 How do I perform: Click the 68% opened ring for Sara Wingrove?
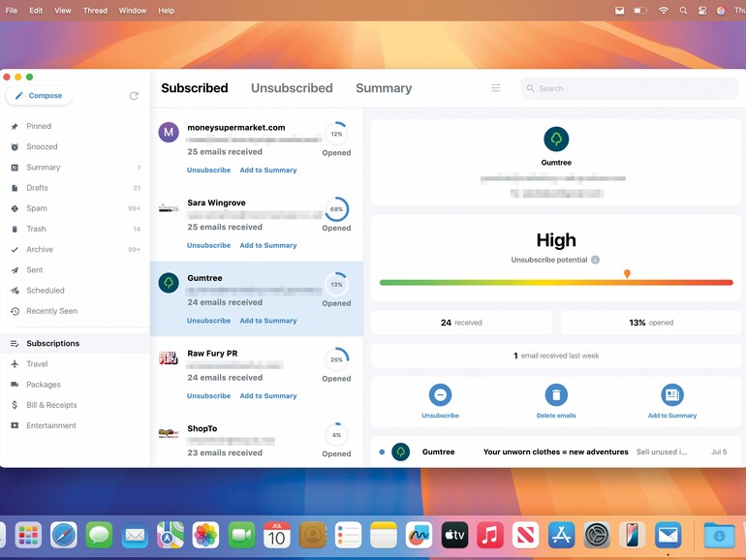click(x=336, y=209)
